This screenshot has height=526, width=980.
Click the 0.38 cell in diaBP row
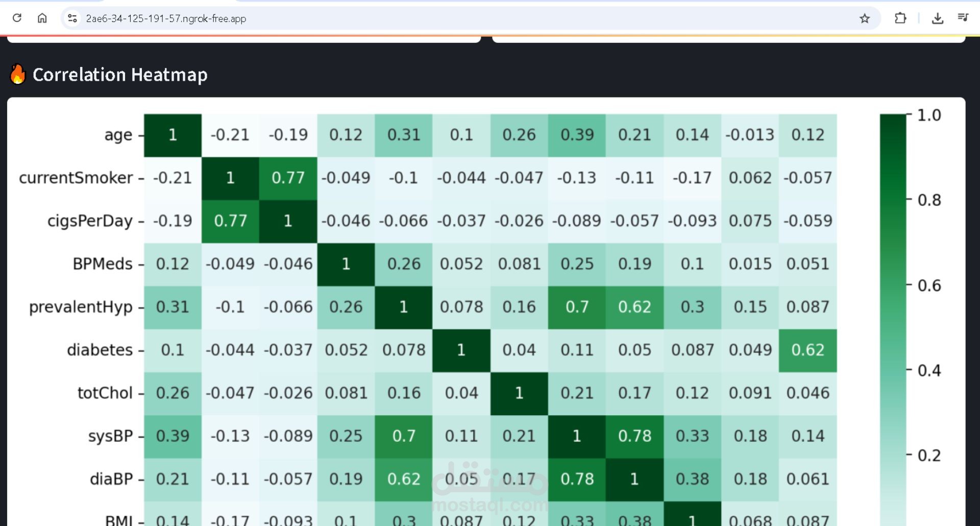point(692,480)
